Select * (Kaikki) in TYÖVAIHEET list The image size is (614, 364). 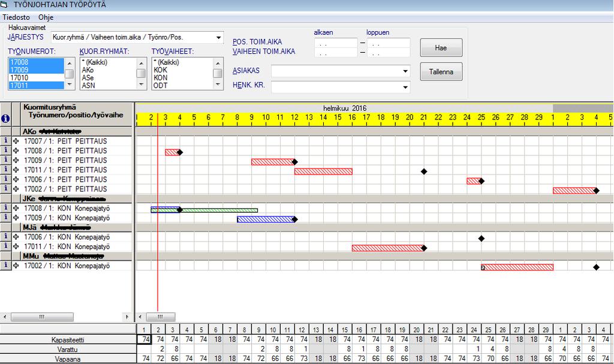point(182,62)
